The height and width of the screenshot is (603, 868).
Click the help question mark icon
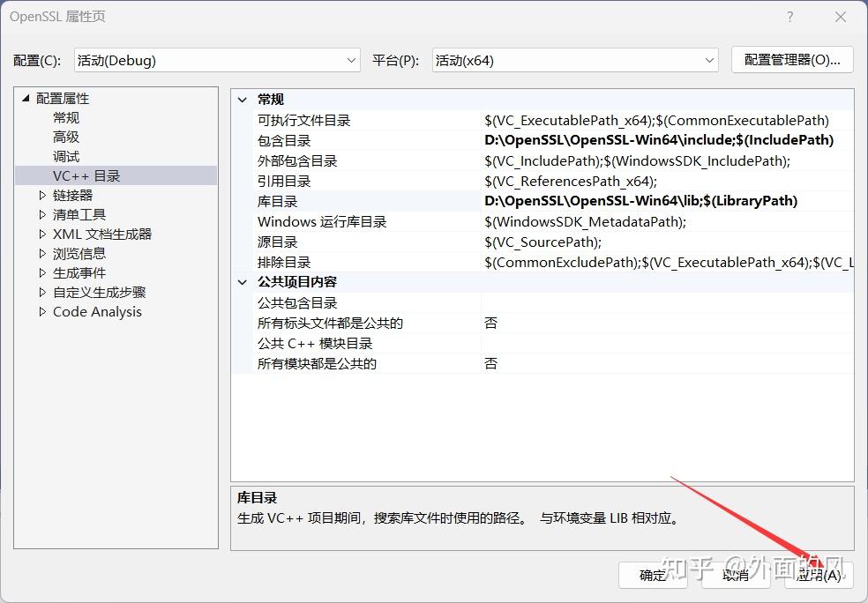[790, 17]
